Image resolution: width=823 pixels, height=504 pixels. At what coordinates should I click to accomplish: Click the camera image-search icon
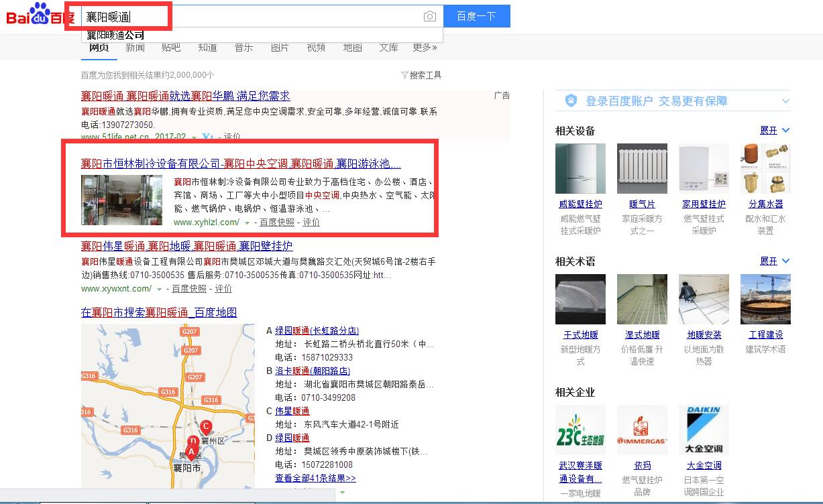tap(430, 17)
